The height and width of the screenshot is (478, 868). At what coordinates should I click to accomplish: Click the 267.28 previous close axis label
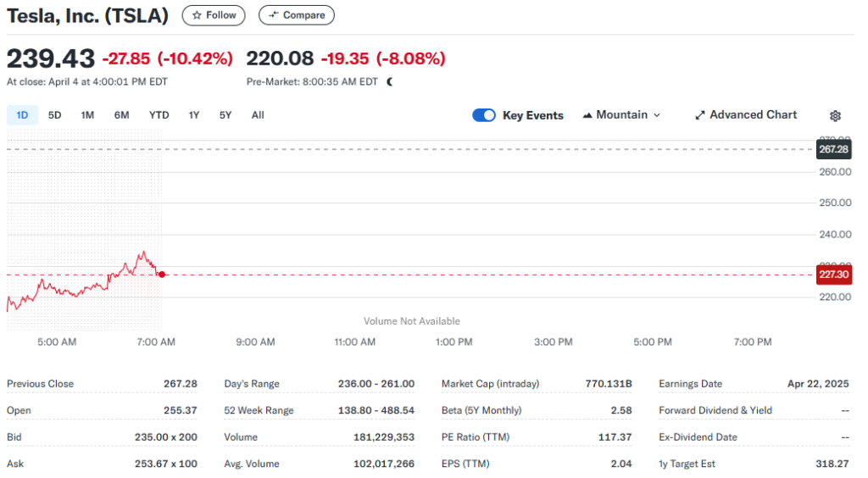(x=834, y=149)
